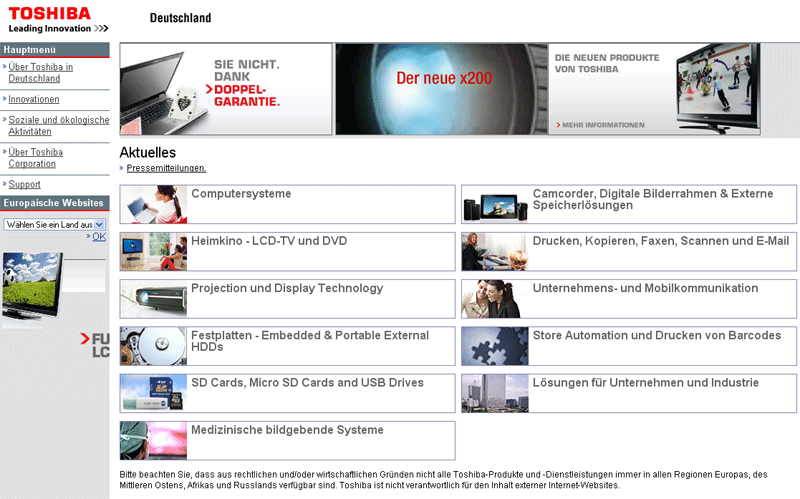This screenshot has height=499, width=800.
Task: Open the Computersysteme laptop thumbnail
Action: (153, 204)
